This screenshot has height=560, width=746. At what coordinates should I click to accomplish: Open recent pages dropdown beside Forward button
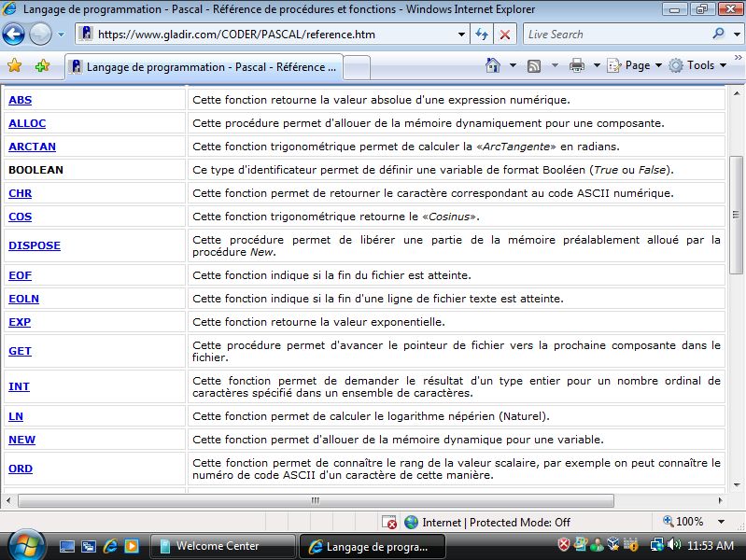(61, 35)
